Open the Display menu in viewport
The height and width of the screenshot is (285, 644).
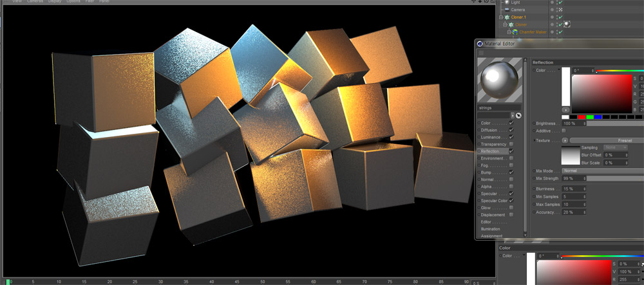(x=55, y=1)
